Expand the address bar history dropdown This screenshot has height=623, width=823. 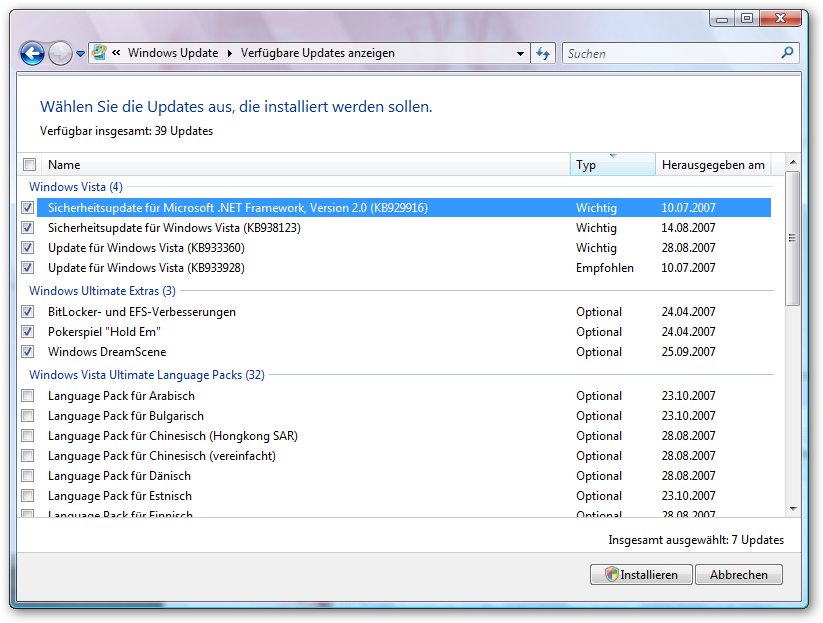pyautogui.click(x=520, y=54)
